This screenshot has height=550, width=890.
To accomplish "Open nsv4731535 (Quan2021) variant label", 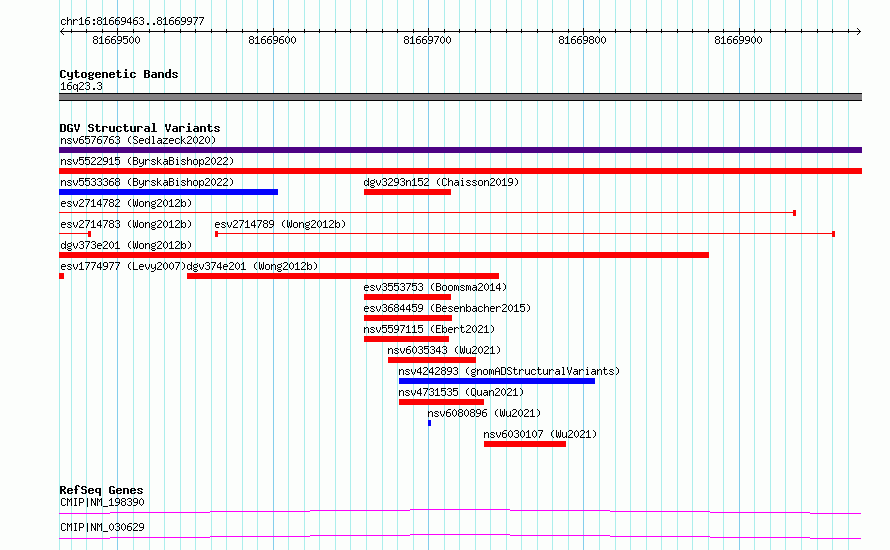I will [461, 392].
